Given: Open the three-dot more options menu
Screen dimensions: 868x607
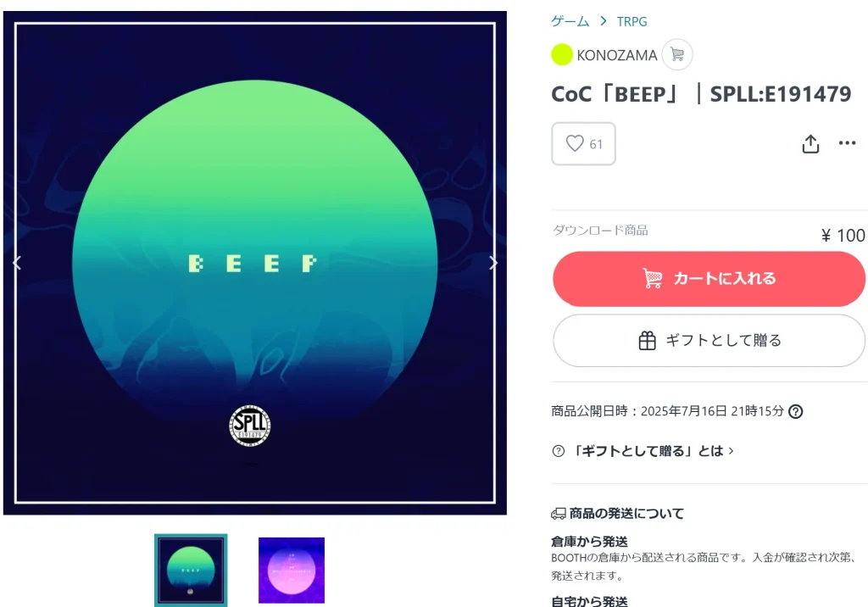Looking at the screenshot, I should click(847, 143).
